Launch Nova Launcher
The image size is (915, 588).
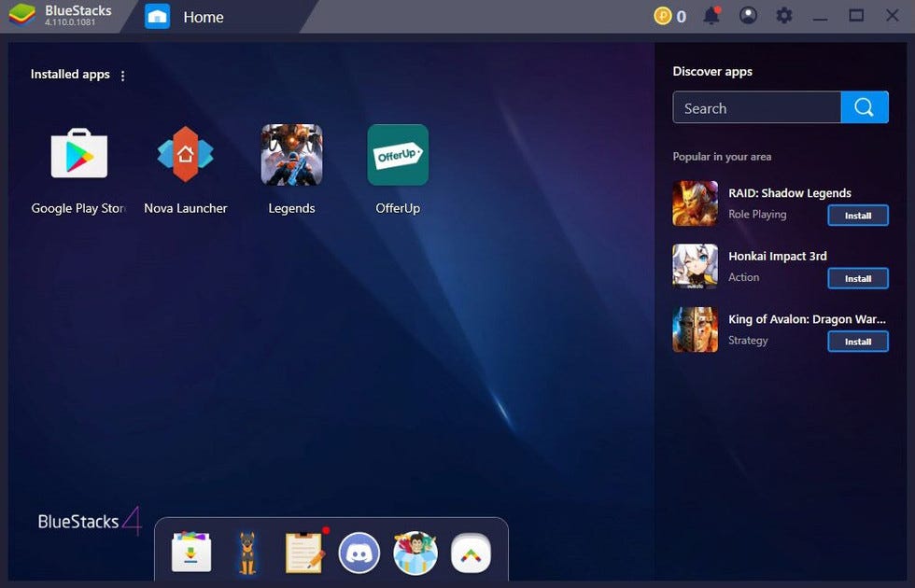click(x=185, y=154)
